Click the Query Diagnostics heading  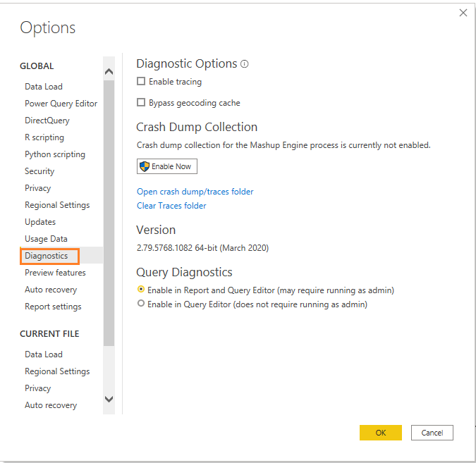click(x=184, y=273)
